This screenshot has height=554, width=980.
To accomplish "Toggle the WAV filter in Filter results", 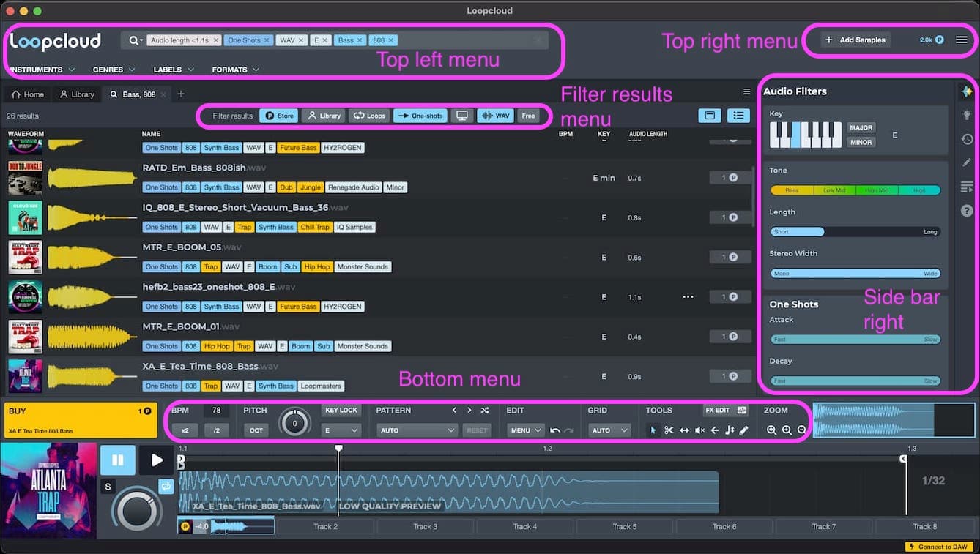I will pos(495,116).
